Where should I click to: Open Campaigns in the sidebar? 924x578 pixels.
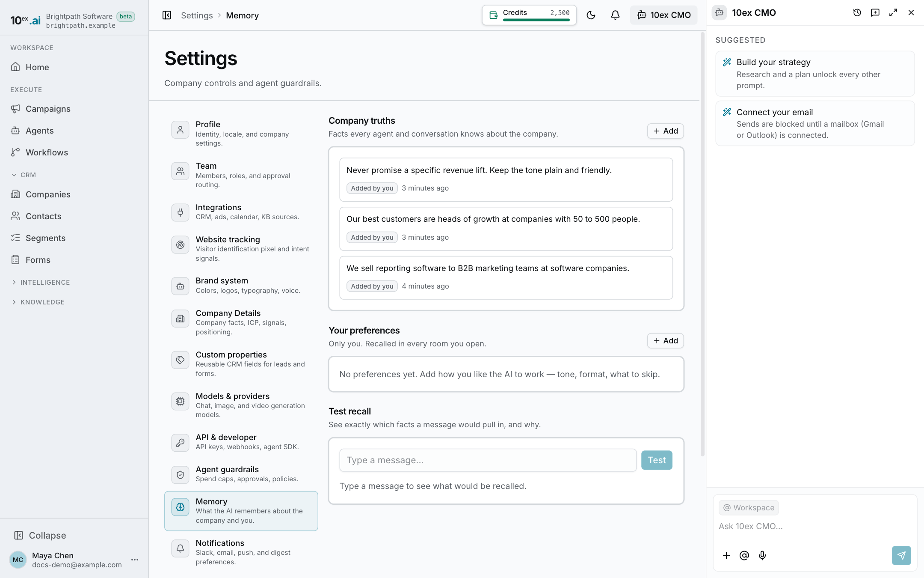[x=74, y=109]
